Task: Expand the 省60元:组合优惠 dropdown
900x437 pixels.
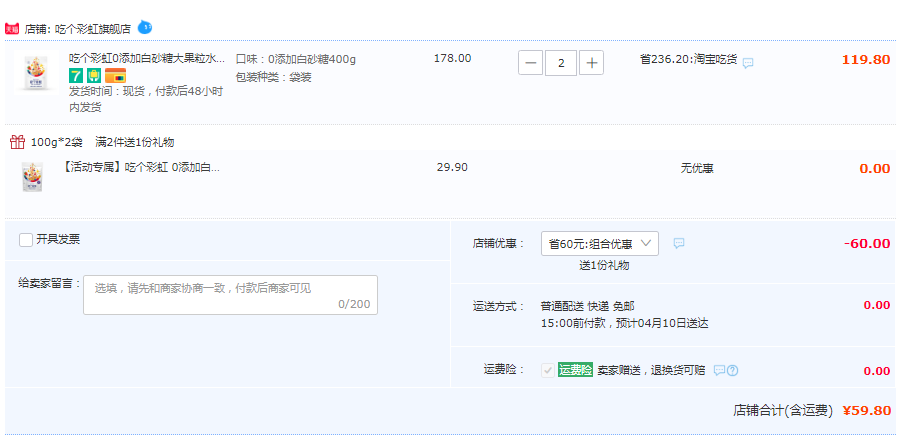Action: tap(600, 243)
